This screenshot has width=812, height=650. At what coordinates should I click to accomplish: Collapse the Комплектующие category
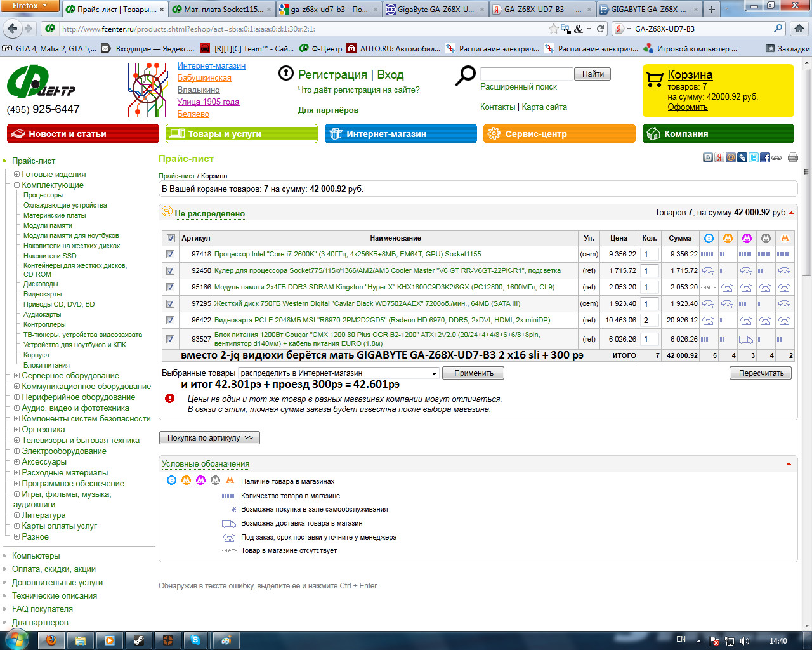16,185
